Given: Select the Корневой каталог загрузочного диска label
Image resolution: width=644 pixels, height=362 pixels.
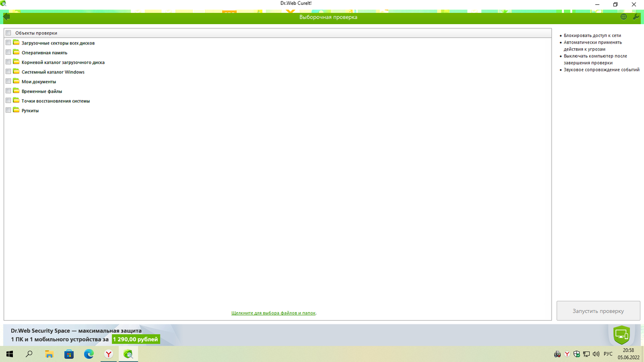Looking at the screenshot, I should (63, 62).
